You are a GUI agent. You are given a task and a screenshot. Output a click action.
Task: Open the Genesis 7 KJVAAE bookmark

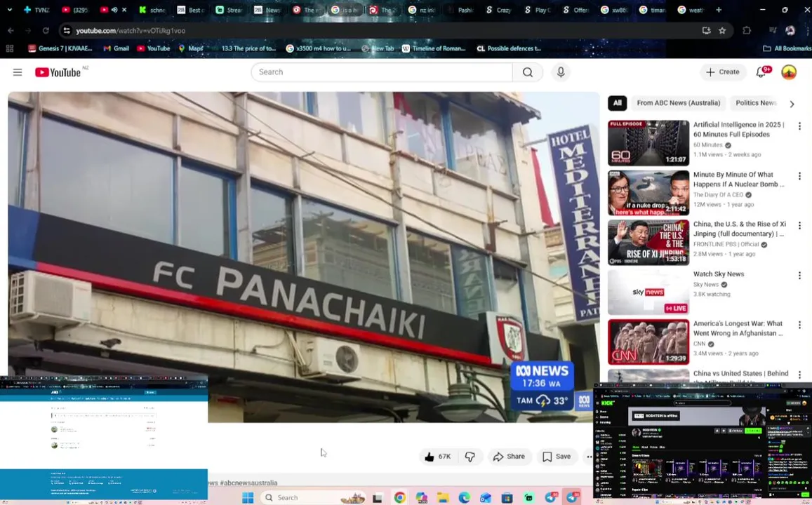point(60,48)
